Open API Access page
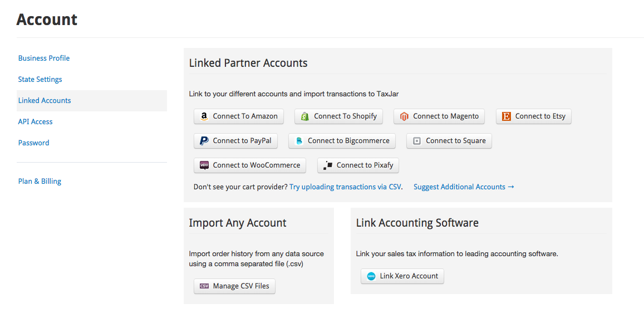This screenshot has width=644, height=313. point(35,121)
